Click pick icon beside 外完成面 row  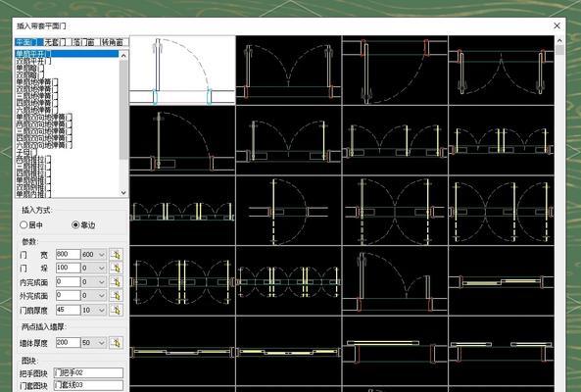tap(116, 296)
